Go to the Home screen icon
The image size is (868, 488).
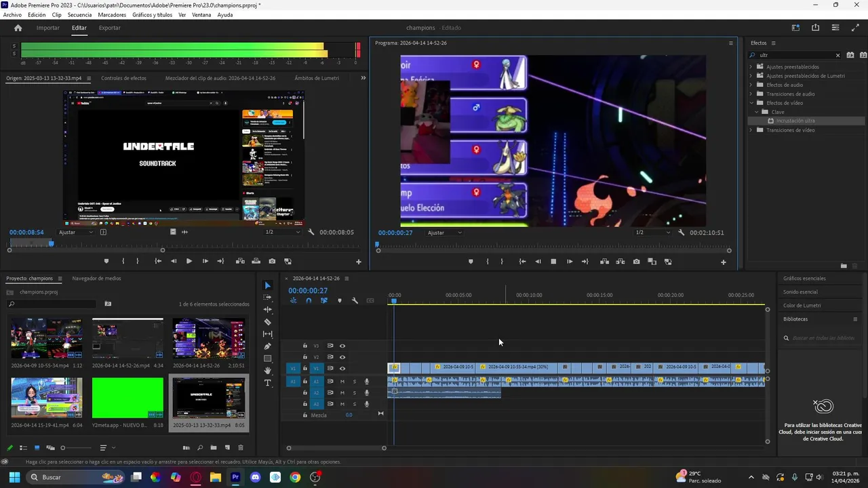click(18, 28)
